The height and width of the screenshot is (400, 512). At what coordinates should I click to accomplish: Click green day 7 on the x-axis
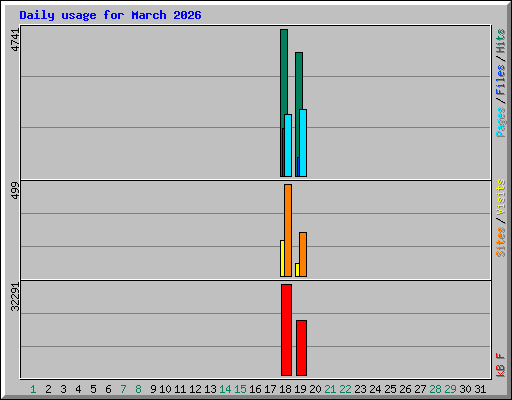pos(123,389)
